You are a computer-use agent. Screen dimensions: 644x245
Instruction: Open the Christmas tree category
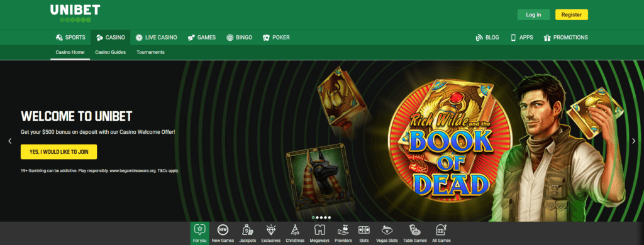pyautogui.click(x=295, y=233)
